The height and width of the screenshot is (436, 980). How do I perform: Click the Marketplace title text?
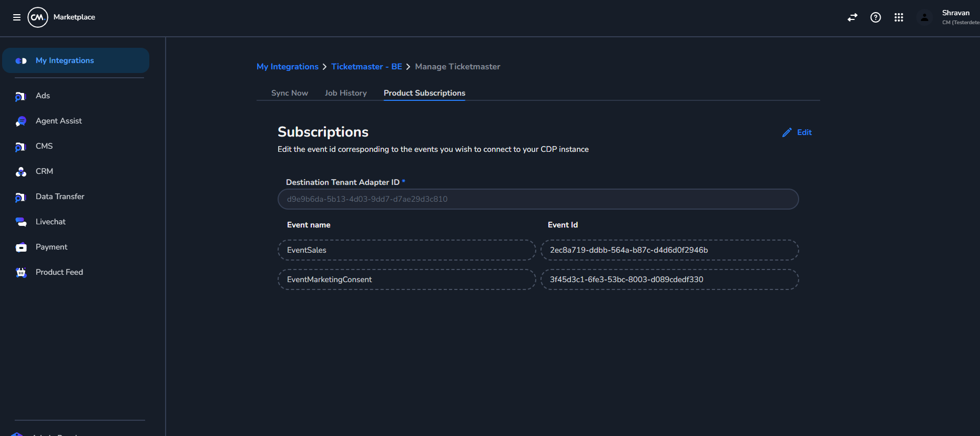[74, 17]
